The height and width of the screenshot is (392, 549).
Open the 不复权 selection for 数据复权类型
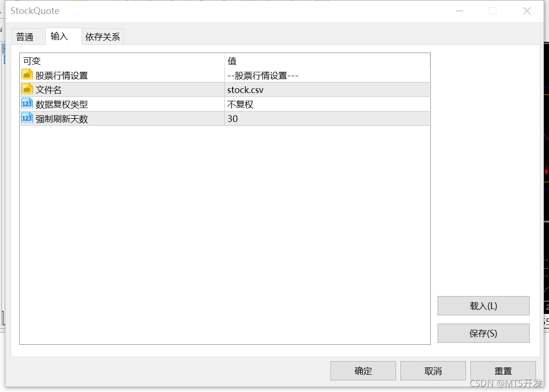[x=240, y=104]
